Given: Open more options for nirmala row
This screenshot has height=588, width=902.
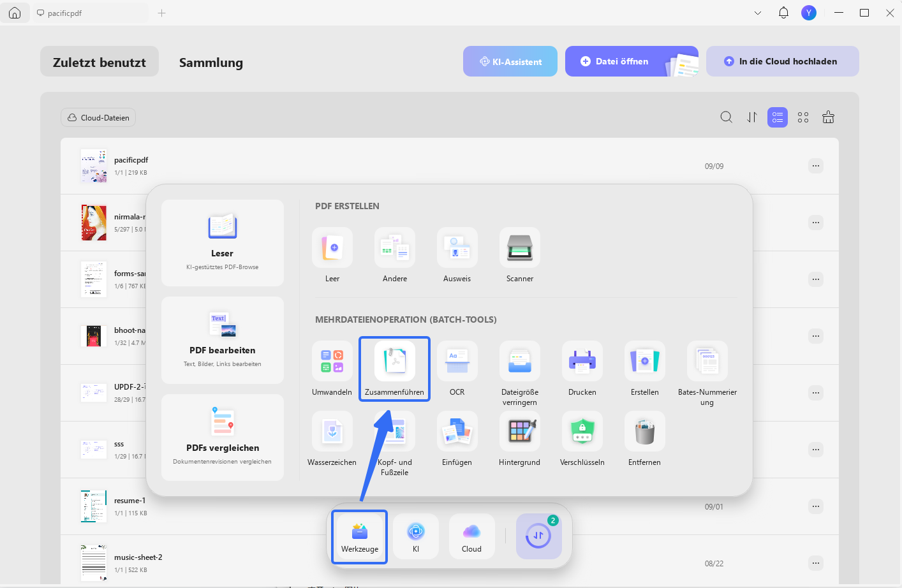Looking at the screenshot, I should tap(816, 223).
